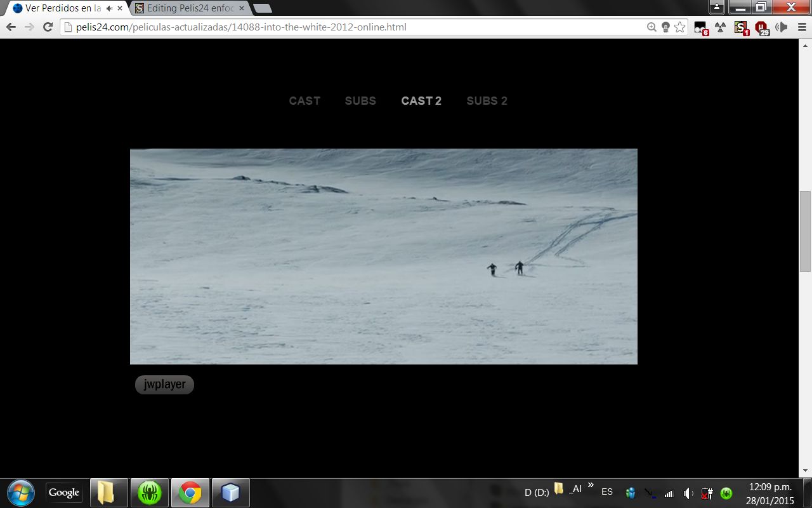Mute audio on the Ver Perdidos tab

click(x=109, y=8)
